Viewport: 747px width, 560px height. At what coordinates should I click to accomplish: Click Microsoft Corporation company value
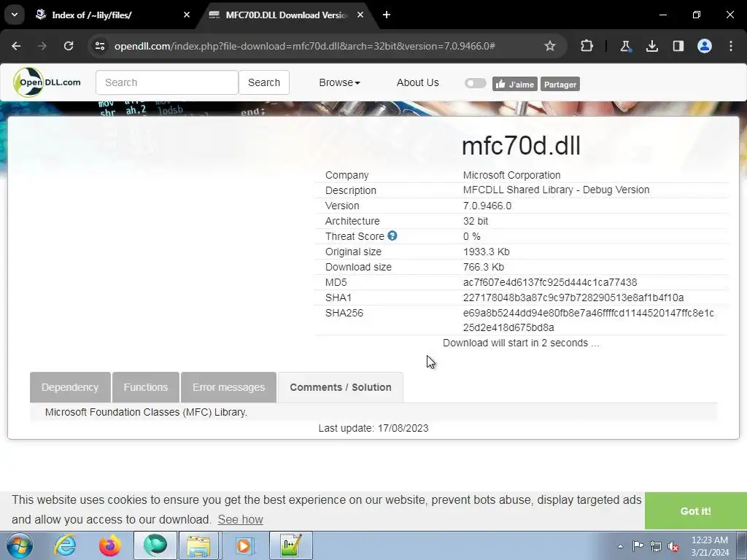(x=511, y=175)
